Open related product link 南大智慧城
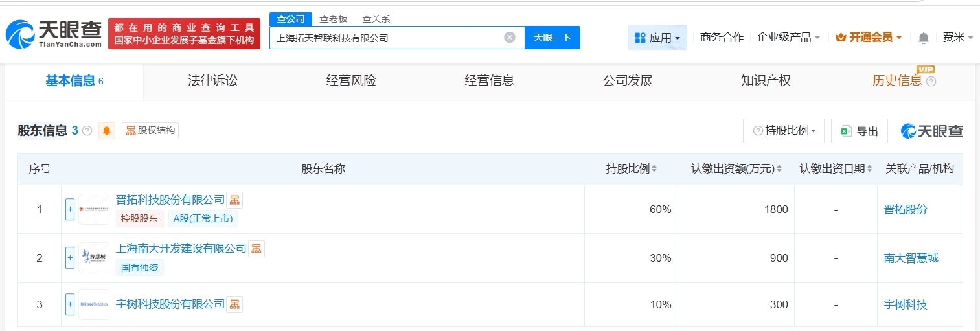 click(911, 258)
